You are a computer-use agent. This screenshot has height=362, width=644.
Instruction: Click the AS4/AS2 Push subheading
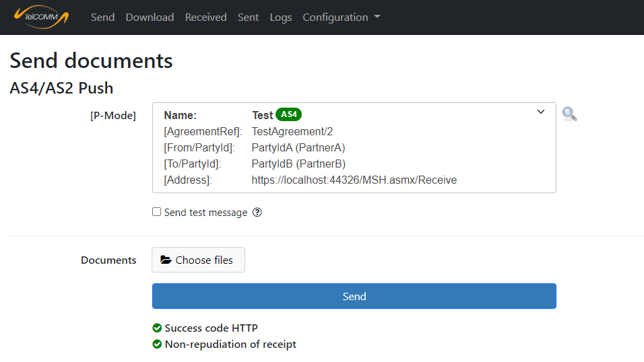(61, 88)
